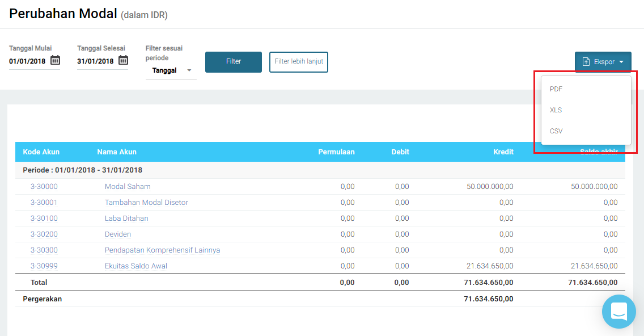Choose PDF from the export menu

(556, 89)
